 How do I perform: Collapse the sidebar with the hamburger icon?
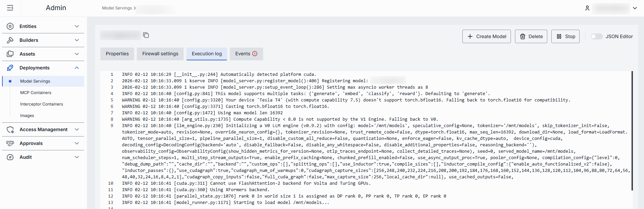coord(10,8)
